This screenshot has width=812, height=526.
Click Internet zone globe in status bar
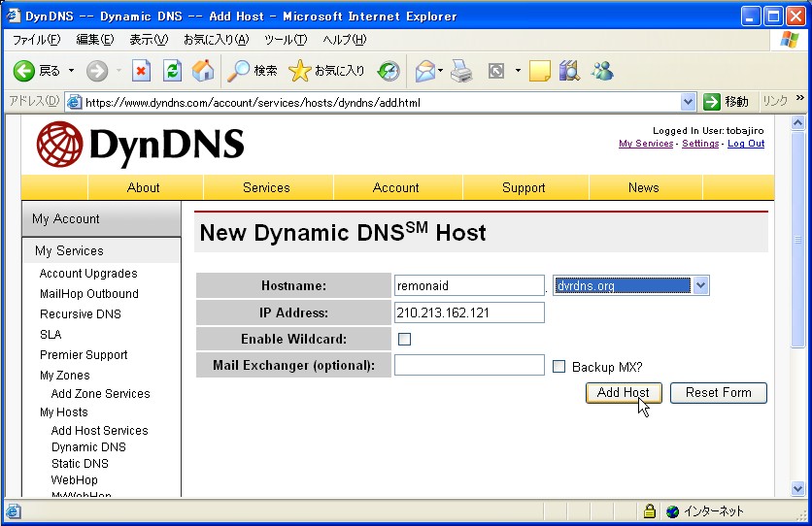(673, 511)
